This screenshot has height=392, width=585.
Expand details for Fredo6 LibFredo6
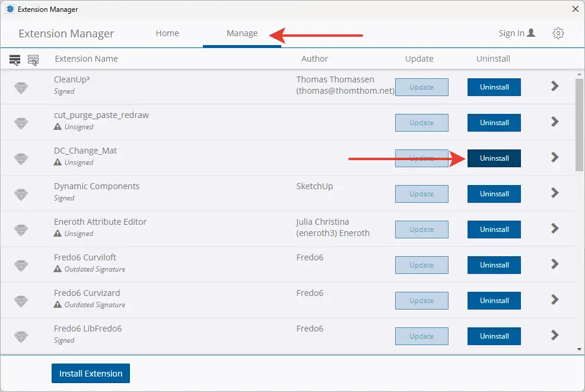pyautogui.click(x=555, y=336)
